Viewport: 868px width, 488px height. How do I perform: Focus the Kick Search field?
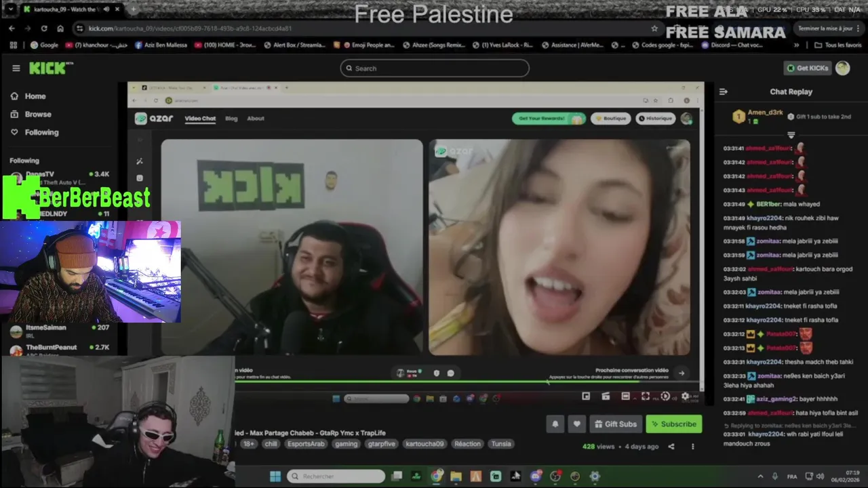[x=435, y=68]
